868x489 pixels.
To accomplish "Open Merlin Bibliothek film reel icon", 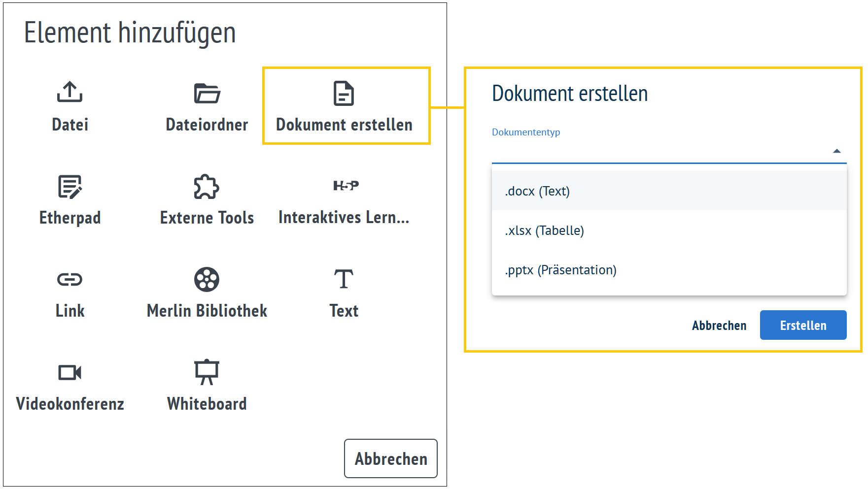I will click(x=207, y=280).
